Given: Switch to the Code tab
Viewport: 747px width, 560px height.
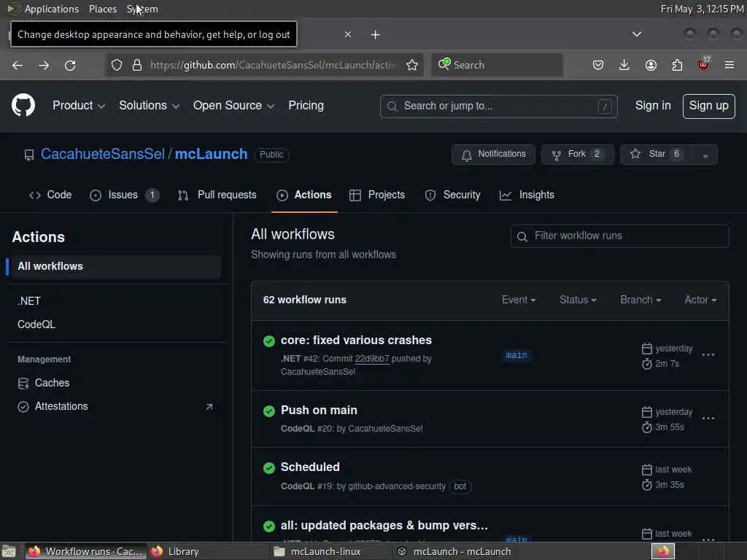Looking at the screenshot, I should (50, 195).
